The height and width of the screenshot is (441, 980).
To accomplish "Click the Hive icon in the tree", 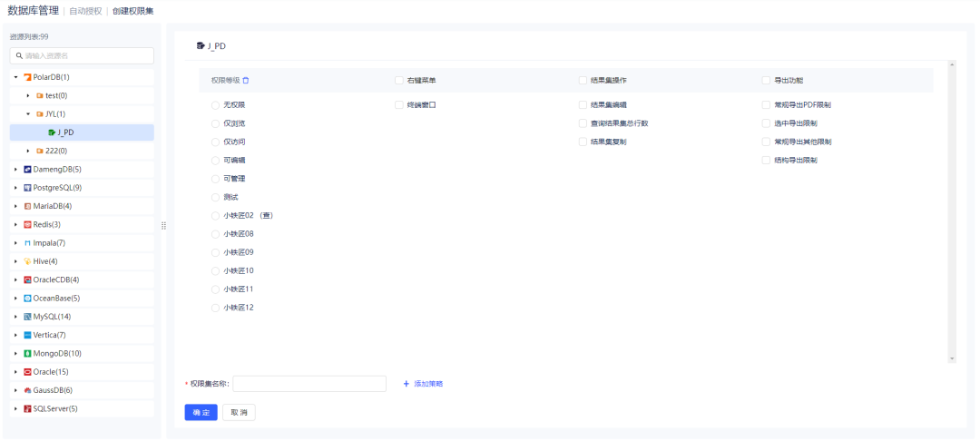I will click(28, 261).
